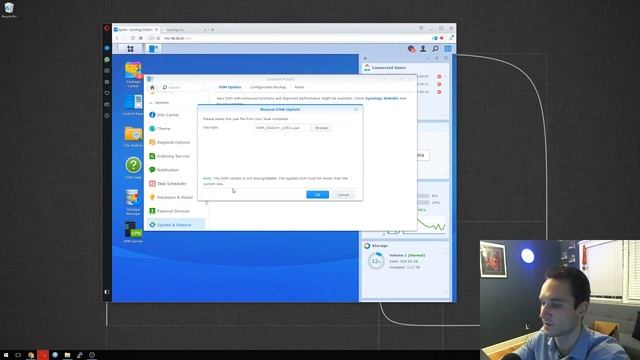Click the Storage widget volume usage ring

[376, 261]
